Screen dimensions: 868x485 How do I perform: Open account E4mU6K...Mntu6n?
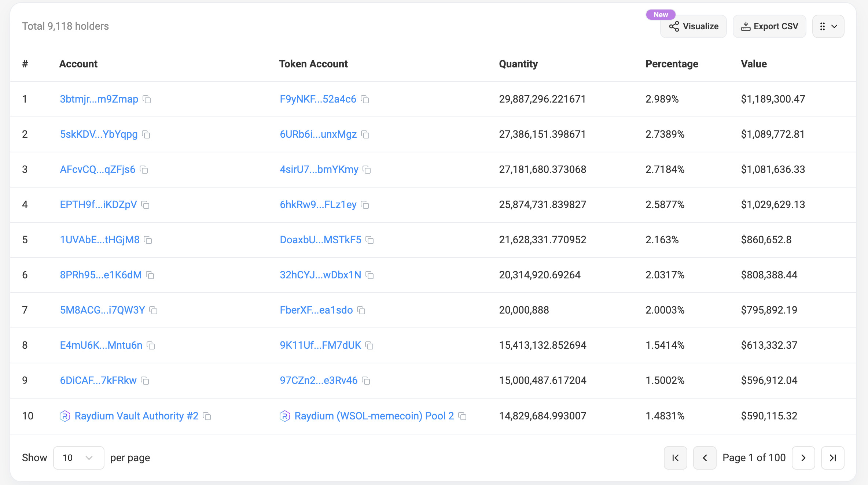pyautogui.click(x=101, y=345)
